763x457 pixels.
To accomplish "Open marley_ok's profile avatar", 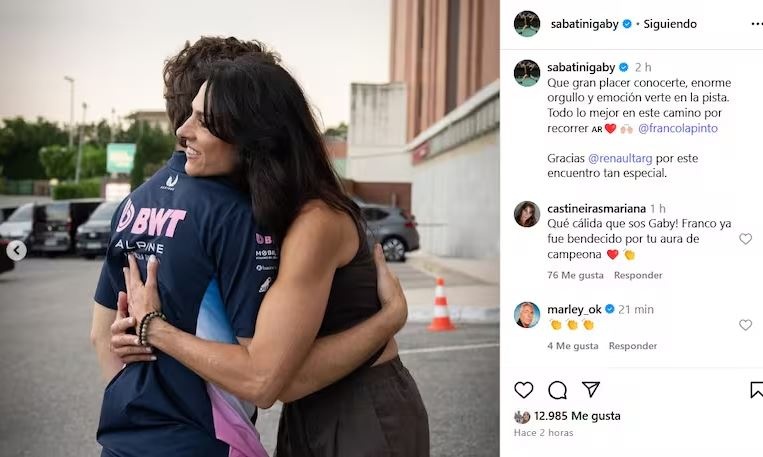I will coord(527,315).
